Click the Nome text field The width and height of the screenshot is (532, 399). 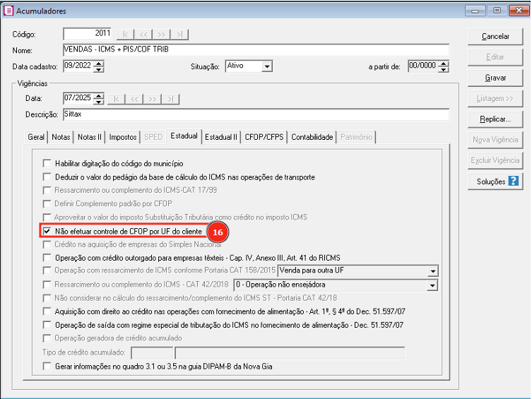coord(255,50)
